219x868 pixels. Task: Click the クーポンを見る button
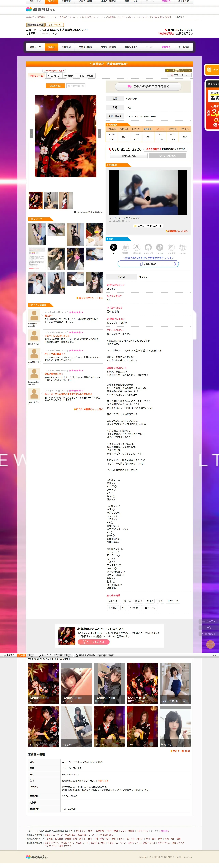click(167, 156)
